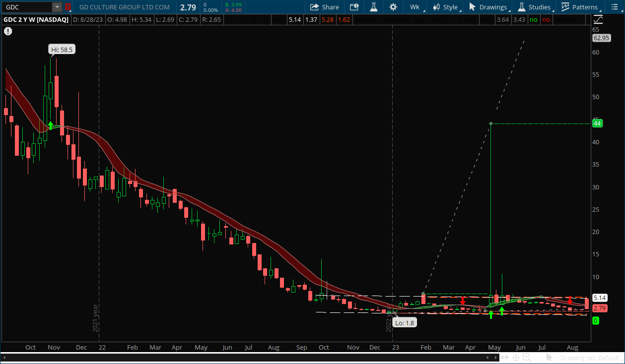Click GD CULTURE GROUP LTD COM name

click(x=124, y=7)
